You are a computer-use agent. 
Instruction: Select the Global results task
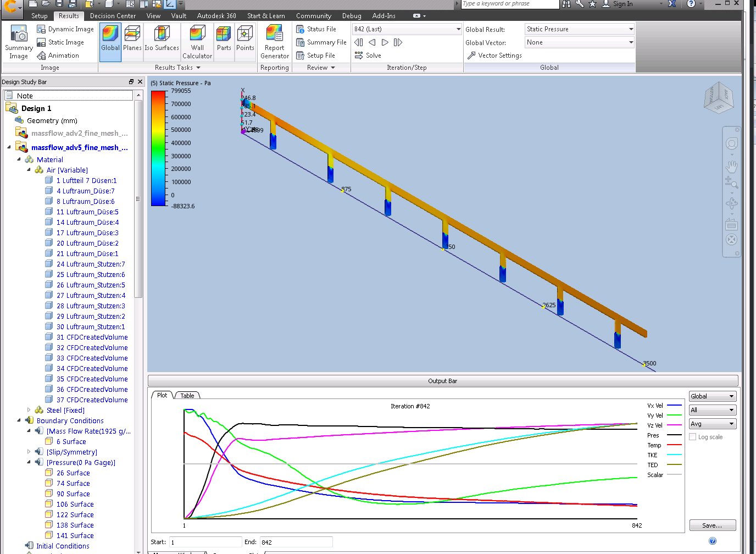pos(110,42)
